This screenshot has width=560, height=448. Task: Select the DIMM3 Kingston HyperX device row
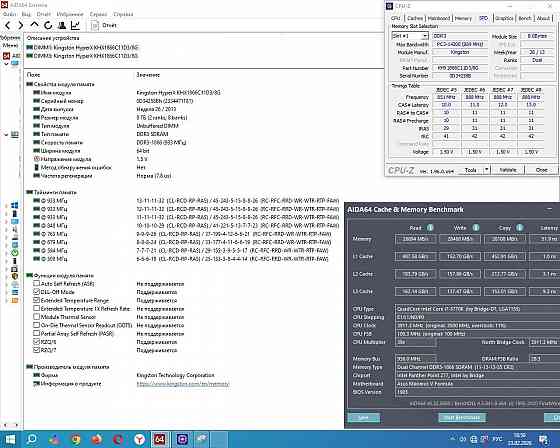coord(82,56)
